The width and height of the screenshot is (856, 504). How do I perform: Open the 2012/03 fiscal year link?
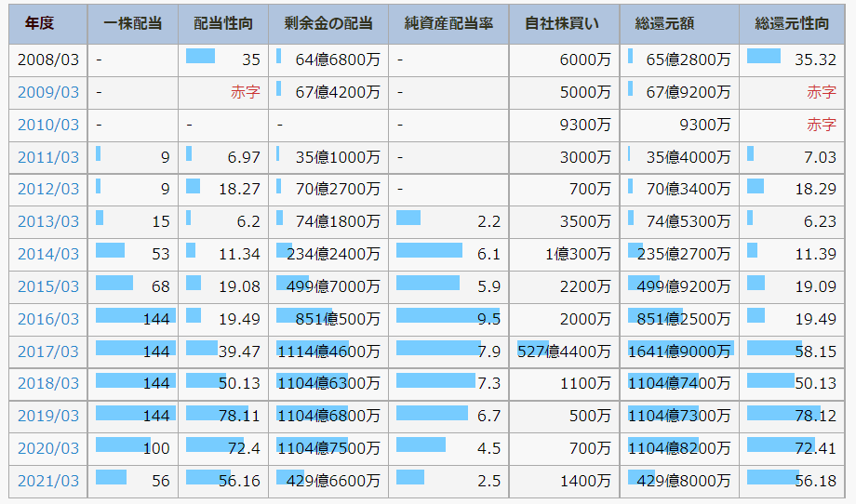(x=48, y=190)
